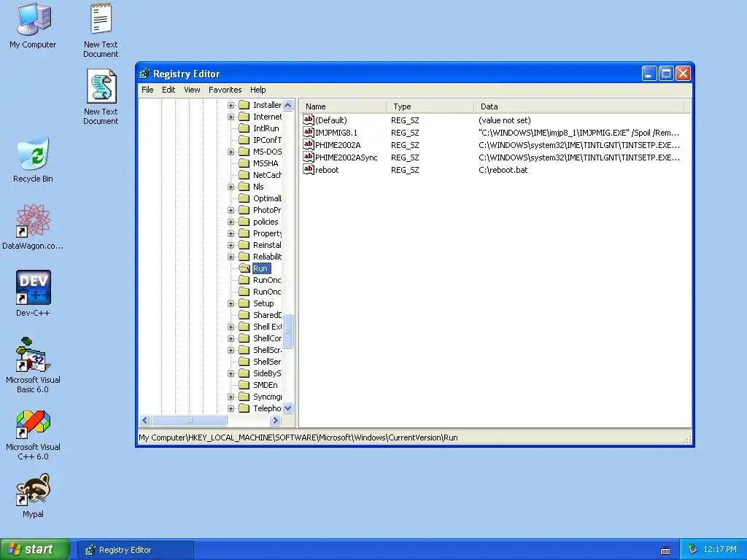The width and height of the screenshot is (747, 560).
Task: Select the ShellSer key
Action: 267,362
